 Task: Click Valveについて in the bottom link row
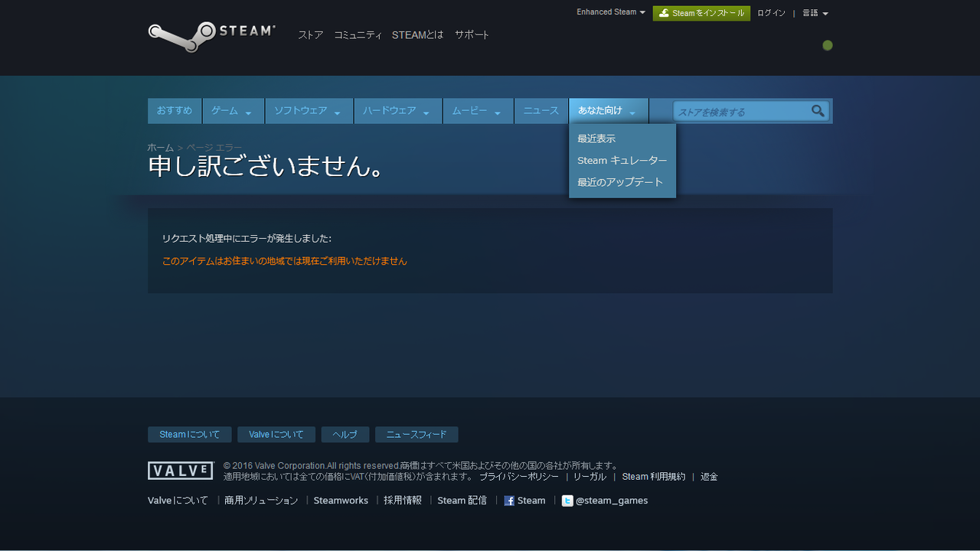[178, 500]
